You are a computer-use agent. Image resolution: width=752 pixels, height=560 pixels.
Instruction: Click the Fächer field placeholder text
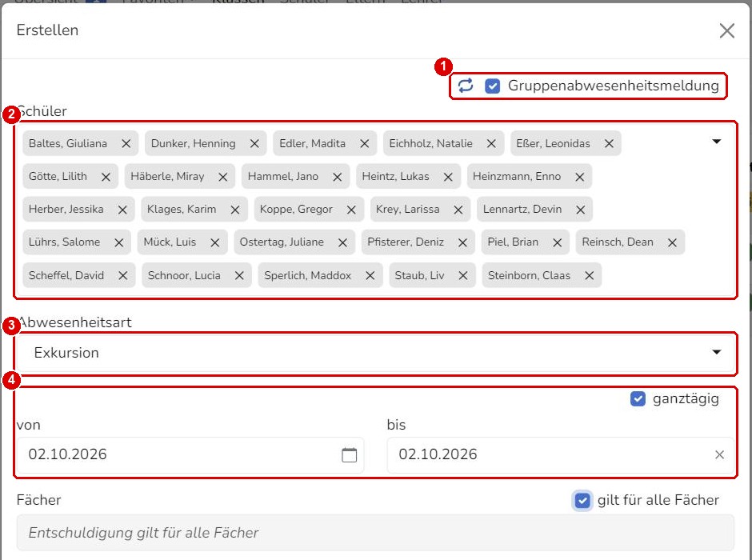point(143,533)
